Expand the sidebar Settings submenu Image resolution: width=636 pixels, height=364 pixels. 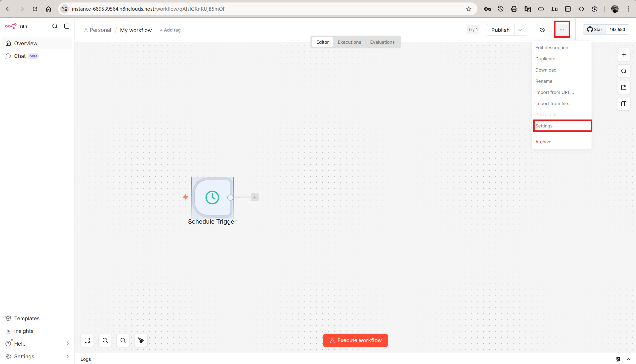(x=67, y=356)
